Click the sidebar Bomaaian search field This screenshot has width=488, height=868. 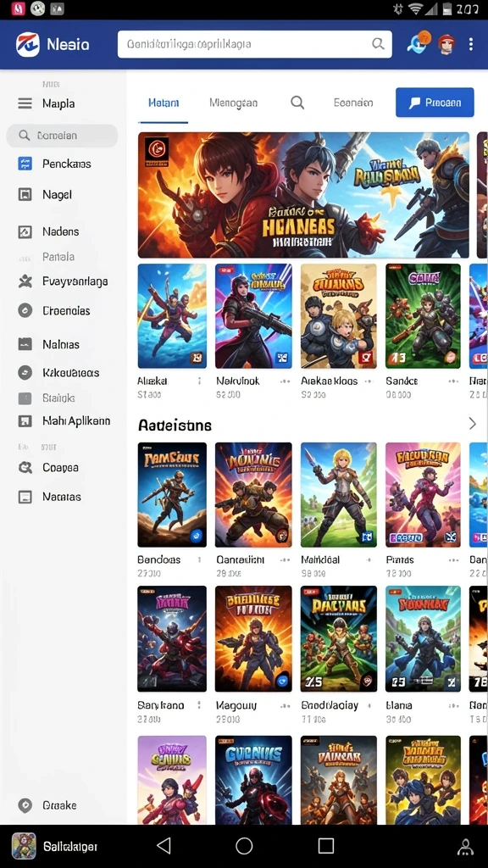[x=62, y=135]
